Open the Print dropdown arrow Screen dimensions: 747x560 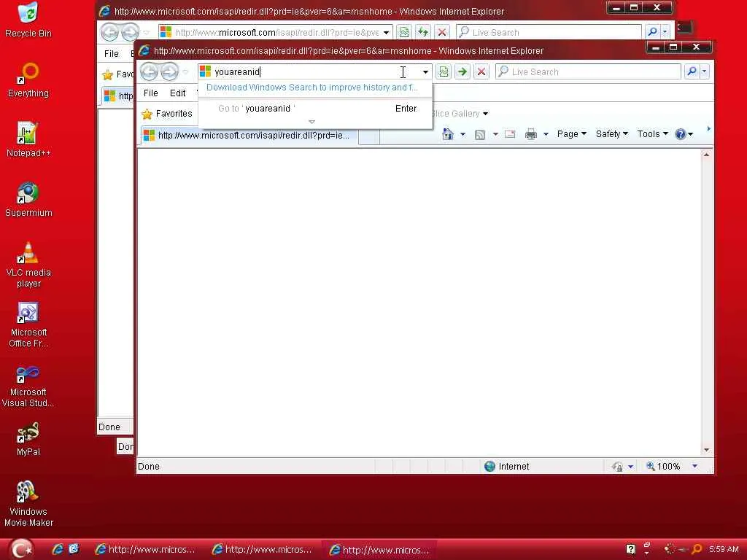pos(546,134)
